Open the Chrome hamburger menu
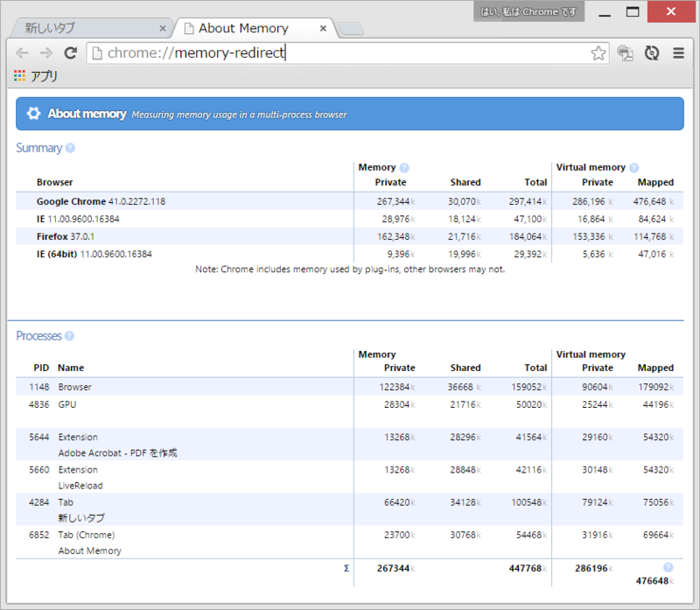Image resolution: width=700 pixels, height=610 pixels. point(679,53)
